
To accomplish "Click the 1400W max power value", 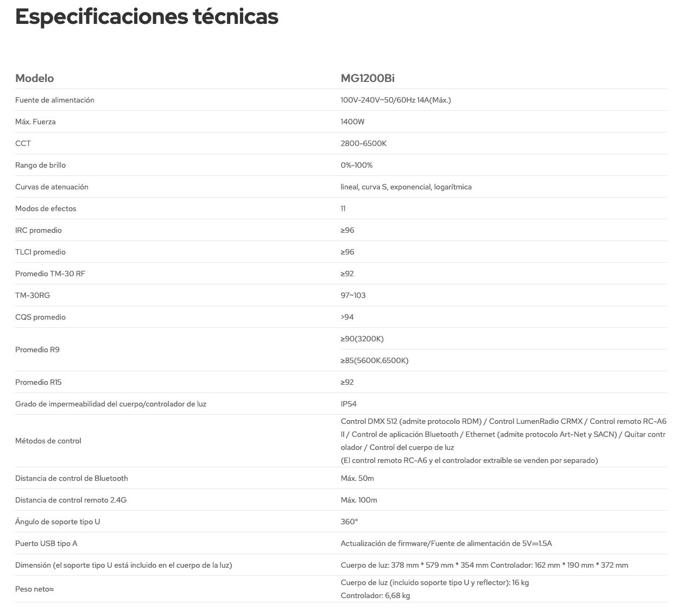I will point(353,122).
